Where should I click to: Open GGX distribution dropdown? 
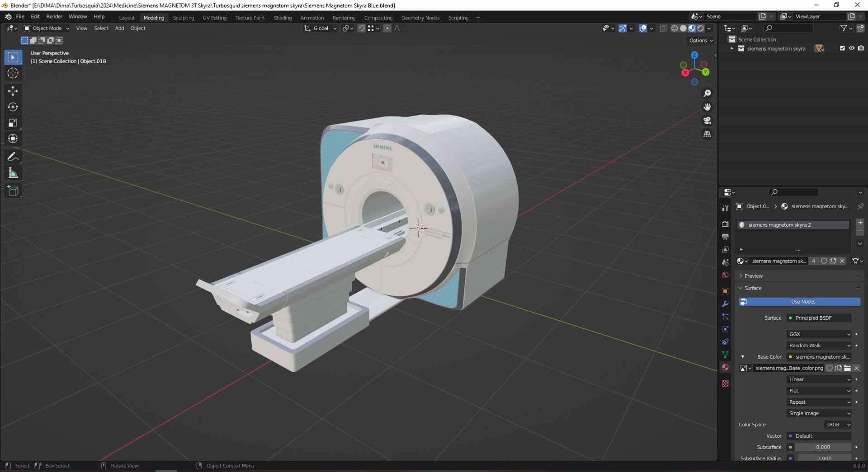819,334
